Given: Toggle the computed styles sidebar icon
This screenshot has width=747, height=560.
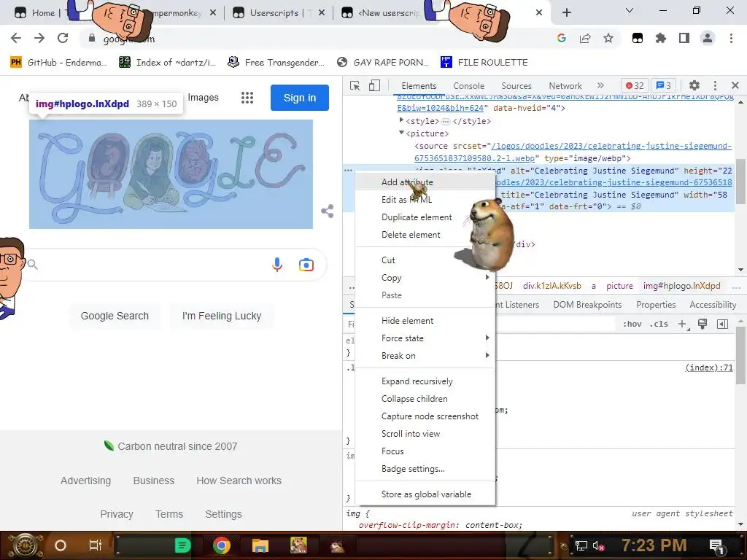Looking at the screenshot, I should point(722,324).
